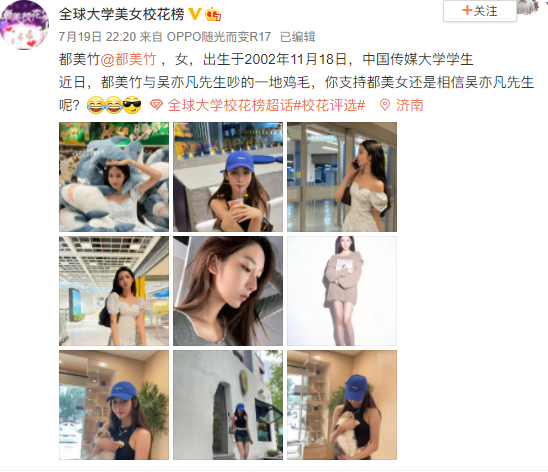Open the phone call white dress photo

click(342, 177)
